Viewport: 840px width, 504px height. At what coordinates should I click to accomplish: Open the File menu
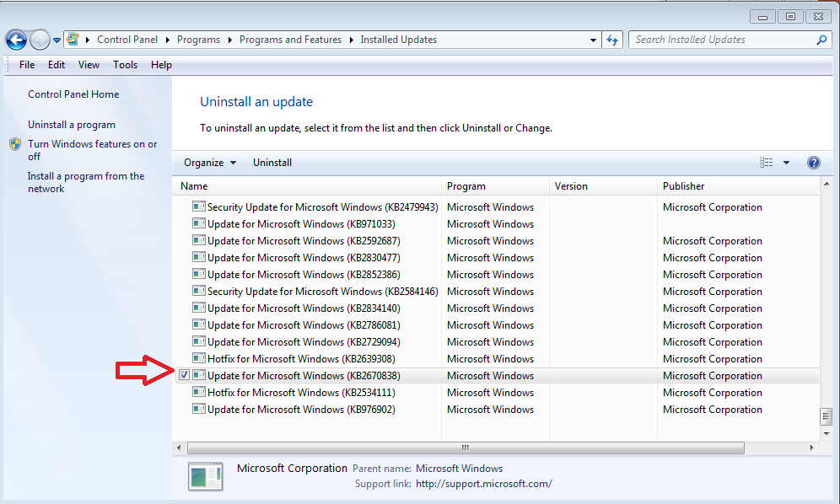click(27, 65)
